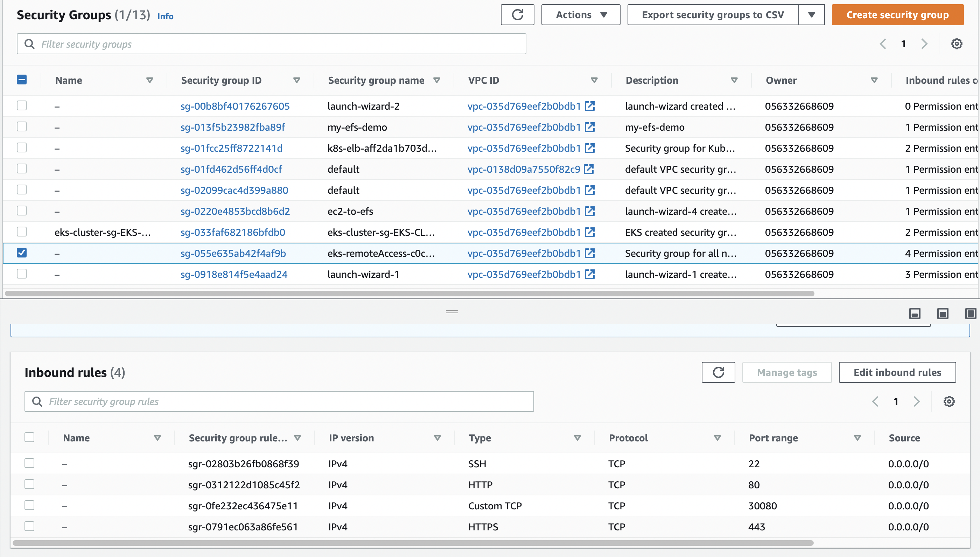This screenshot has width=980, height=557.
Task: Click the security groups horizontal scrollbar
Action: point(409,294)
